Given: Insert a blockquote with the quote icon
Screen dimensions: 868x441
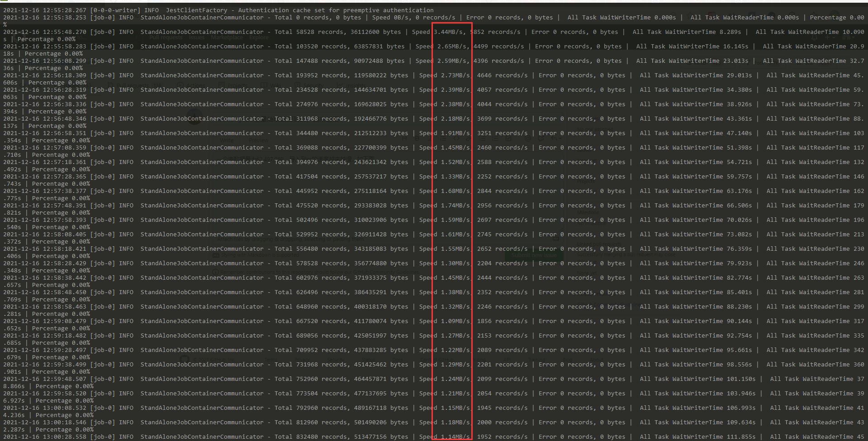Looking at the screenshot, I should (443, 139).
